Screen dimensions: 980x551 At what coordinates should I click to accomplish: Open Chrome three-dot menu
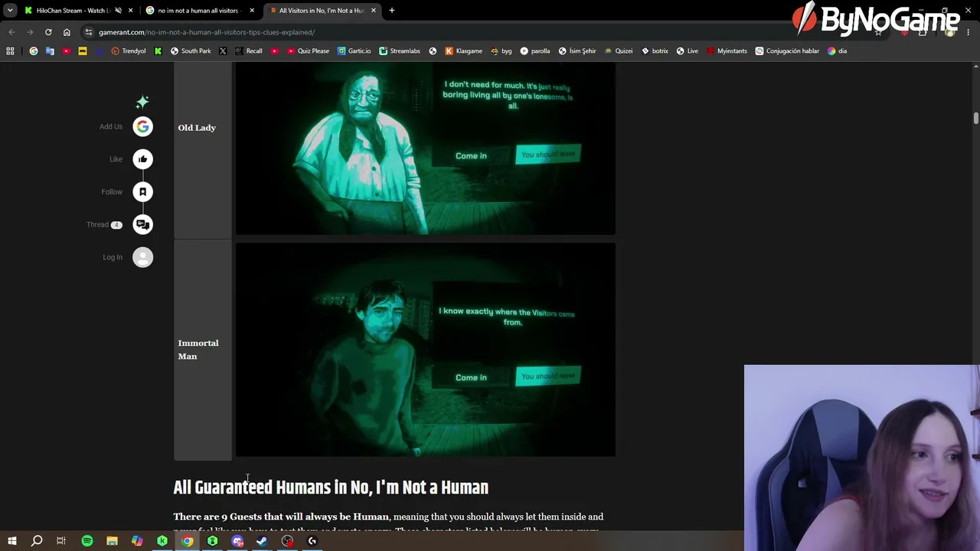[969, 32]
